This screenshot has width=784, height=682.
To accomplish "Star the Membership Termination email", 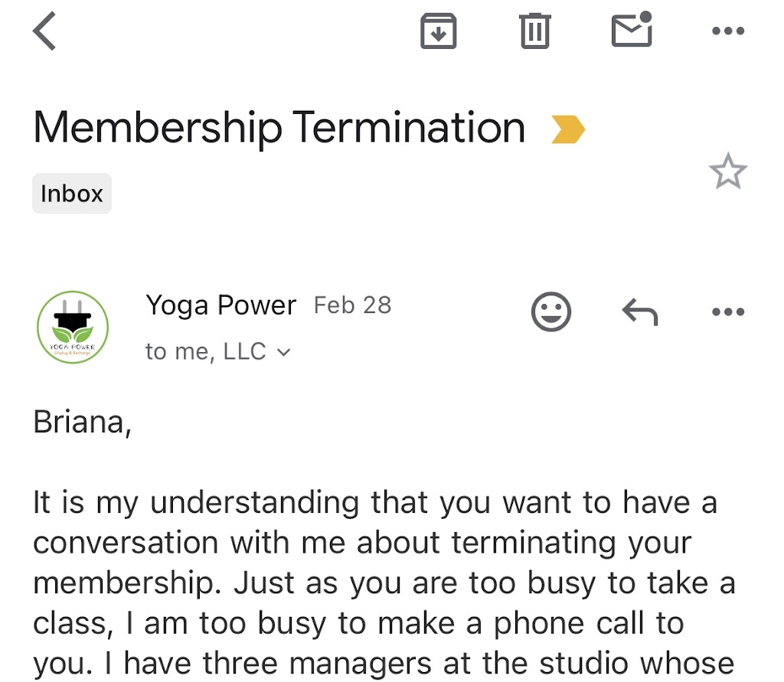I will coord(727,171).
